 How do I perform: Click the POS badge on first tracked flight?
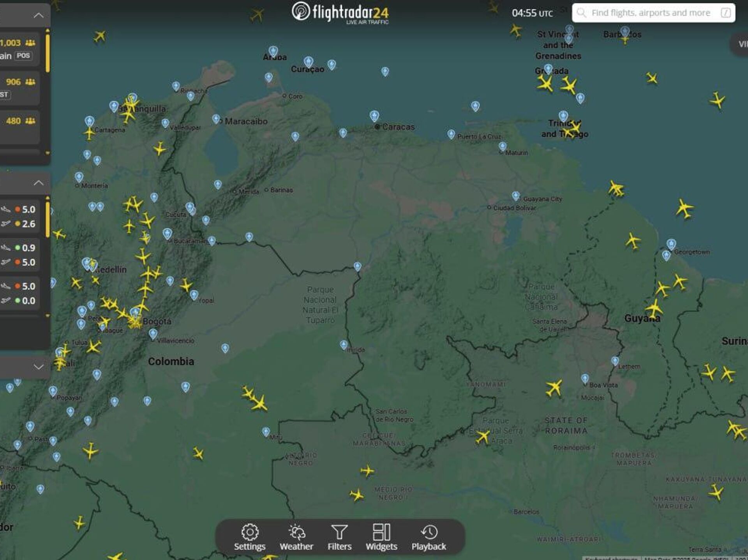23,56
